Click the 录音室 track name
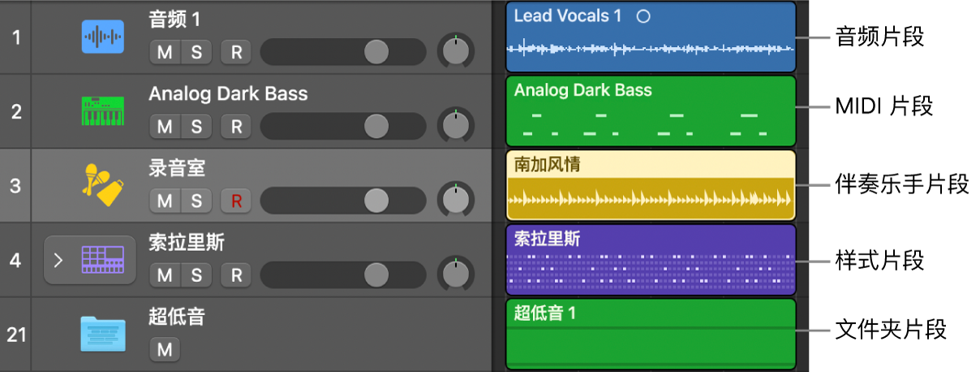 (x=177, y=167)
